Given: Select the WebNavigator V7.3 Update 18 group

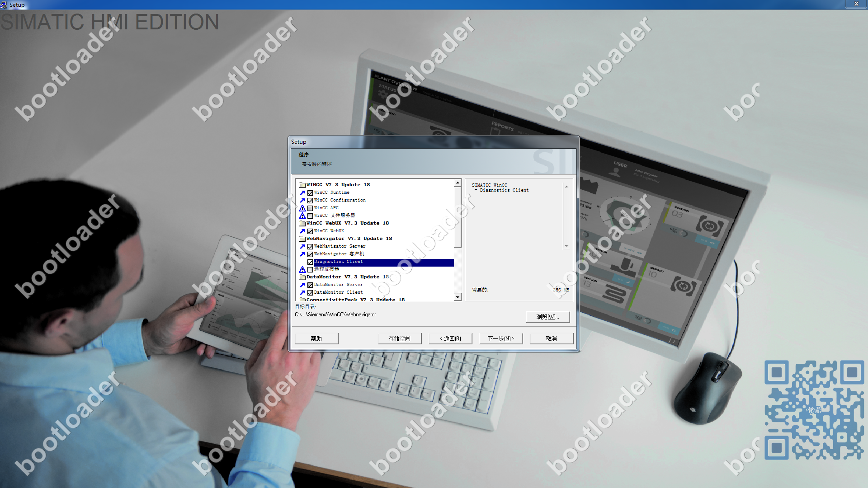Looking at the screenshot, I should 349,239.
